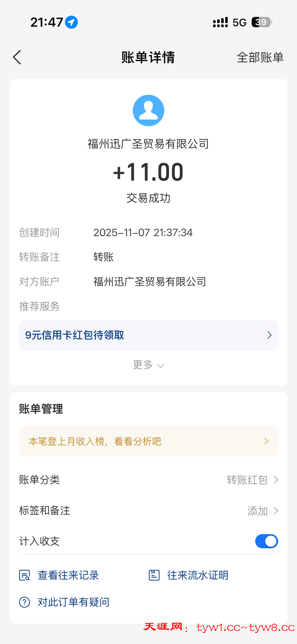Tap the location arrow status icon
The image size is (297, 644).
(71, 22)
